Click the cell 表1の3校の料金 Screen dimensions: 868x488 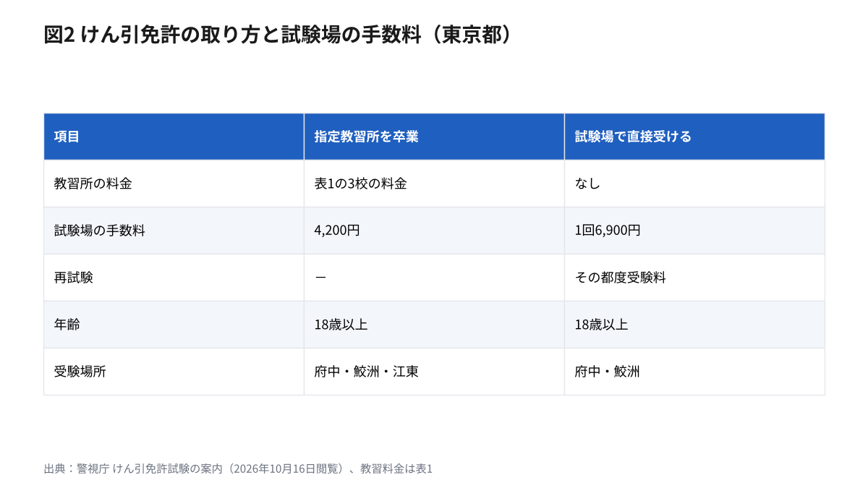coord(434,184)
